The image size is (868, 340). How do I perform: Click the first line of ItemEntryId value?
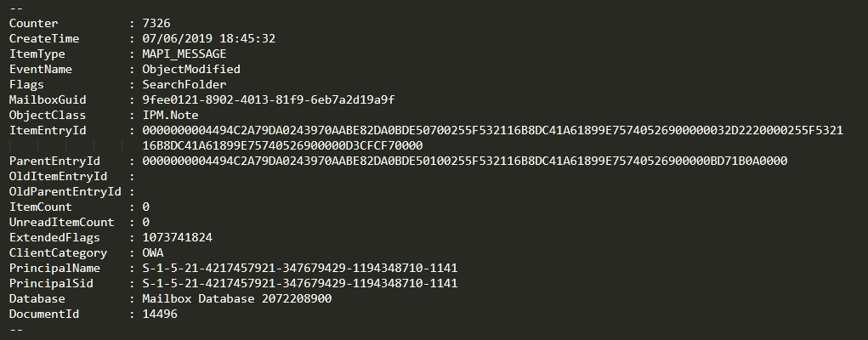pyautogui.click(x=493, y=131)
